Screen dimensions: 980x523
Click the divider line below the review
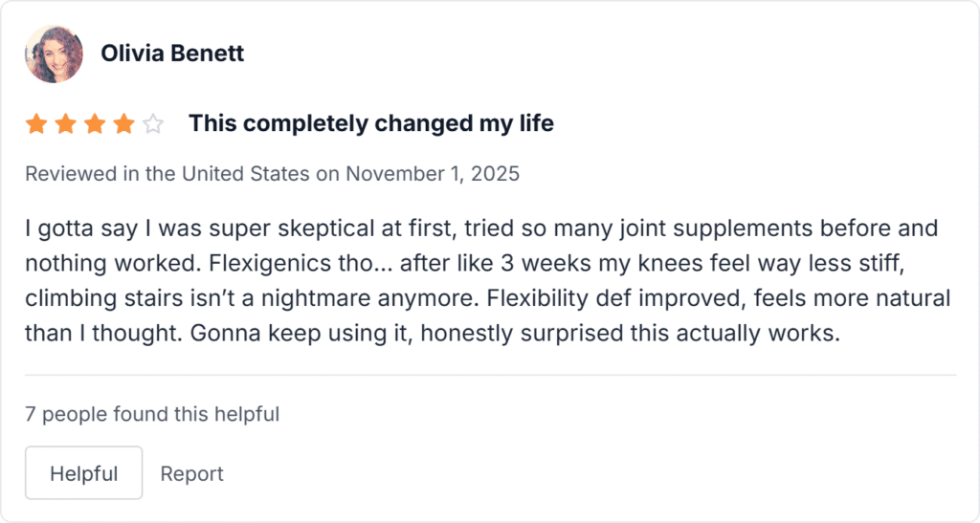491,375
